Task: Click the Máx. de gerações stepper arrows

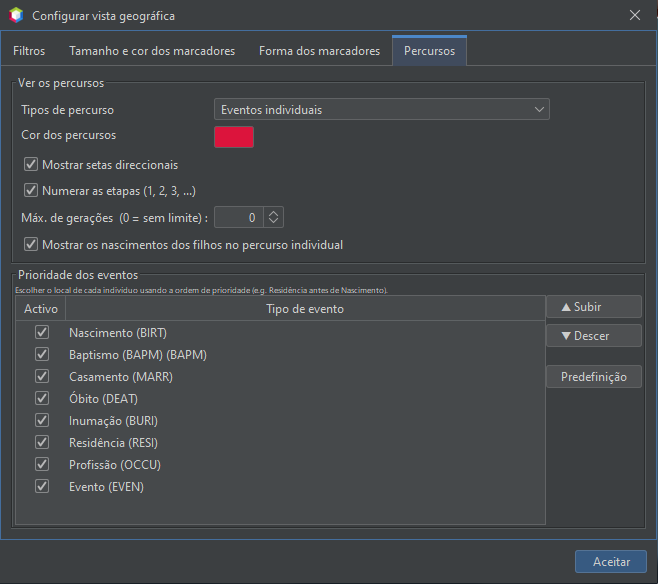Action: click(273, 217)
